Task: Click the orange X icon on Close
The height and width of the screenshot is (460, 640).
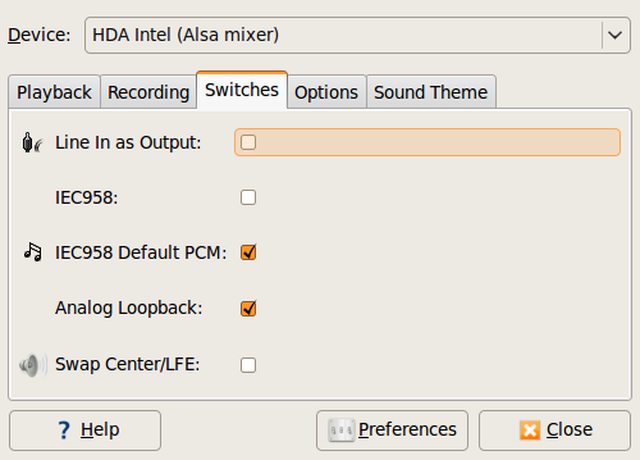Action: (x=530, y=430)
